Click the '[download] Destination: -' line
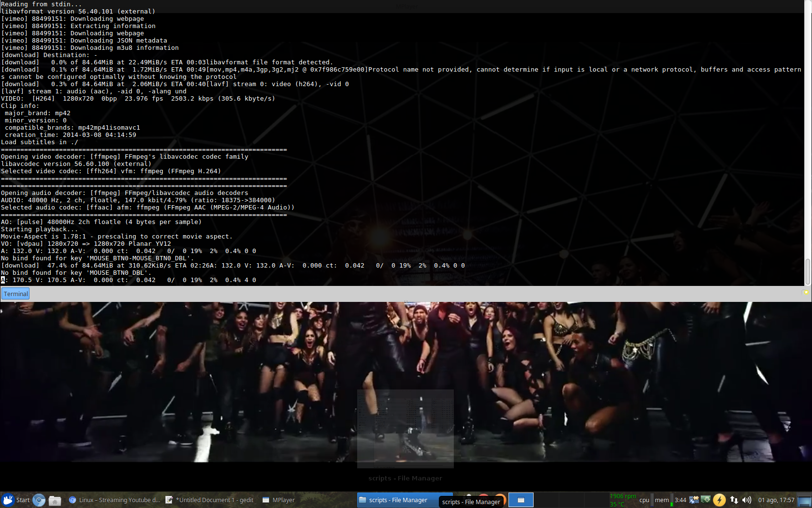Image resolution: width=812 pixels, height=508 pixels. click(49, 55)
